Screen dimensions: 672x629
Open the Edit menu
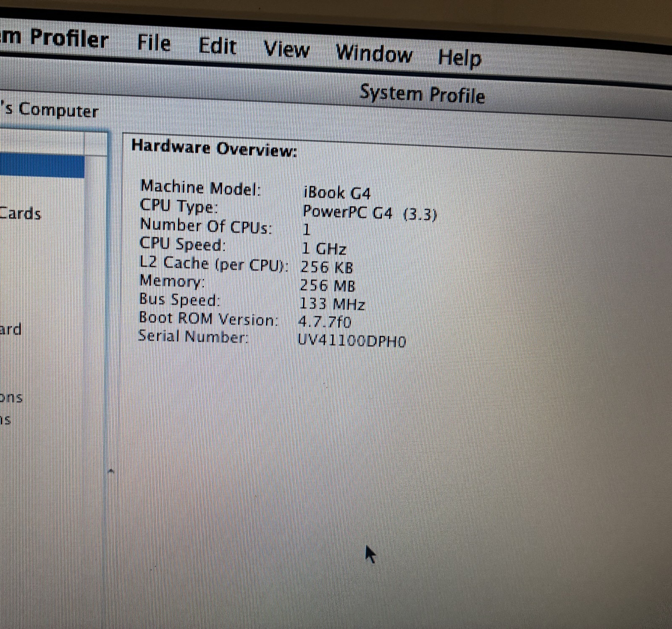pyautogui.click(x=218, y=46)
